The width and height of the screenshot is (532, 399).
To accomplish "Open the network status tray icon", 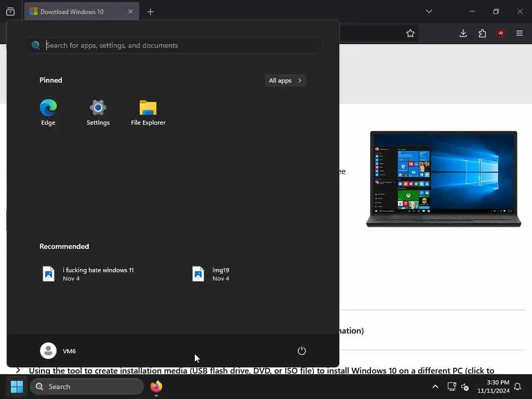I will 451,387.
